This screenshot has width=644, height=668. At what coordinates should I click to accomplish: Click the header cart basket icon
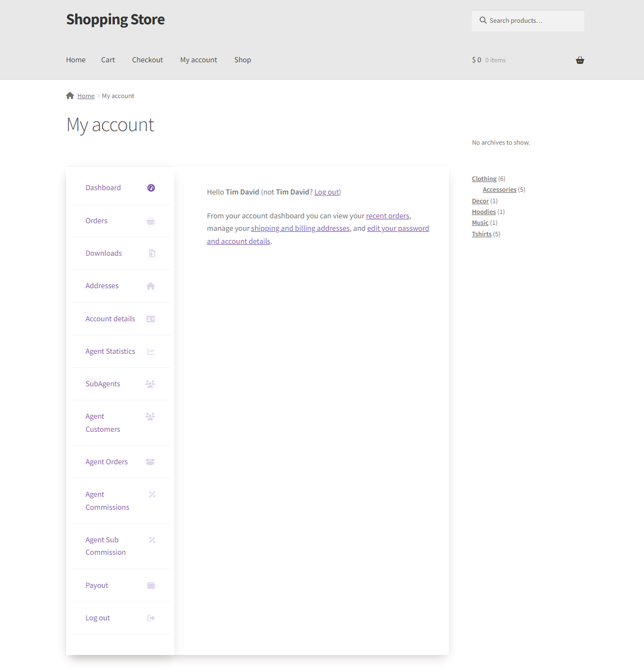tap(580, 60)
